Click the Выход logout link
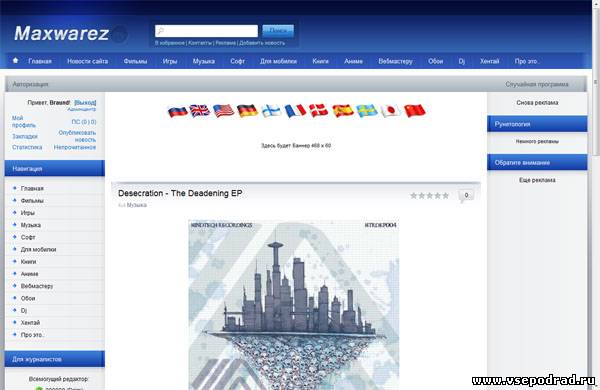This screenshot has height=390, width=600. pos(85,103)
